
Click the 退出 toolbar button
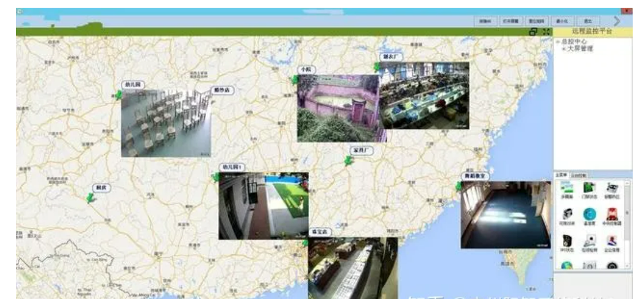[x=588, y=21]
